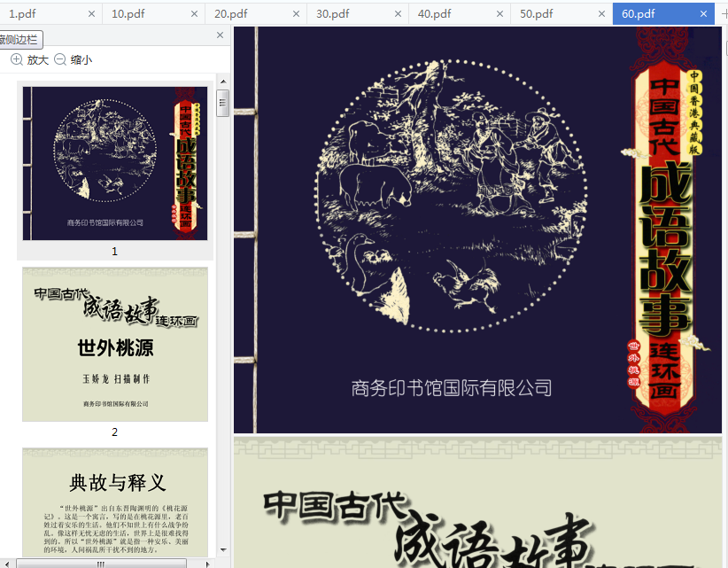The image size is (728, 568).
Task: Click the zoom out magnifier icon
Action: click(x=60, y=59)
